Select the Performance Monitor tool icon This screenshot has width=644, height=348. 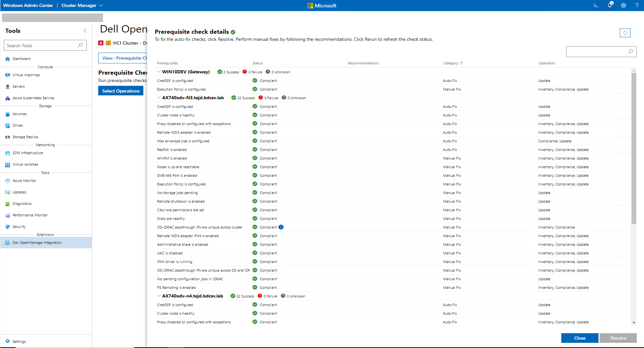pyautogui.click(x=7, y=215)
